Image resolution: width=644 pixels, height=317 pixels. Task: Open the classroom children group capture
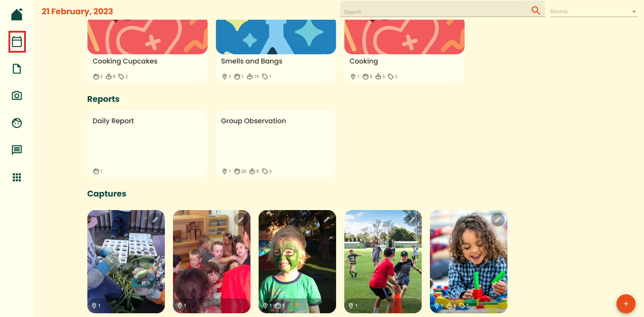(212, 262)
